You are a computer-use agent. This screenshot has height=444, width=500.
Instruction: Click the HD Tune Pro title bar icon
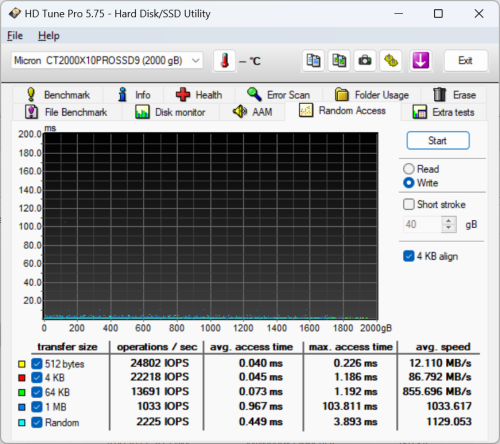pyautogui.click(x=14, y=14)
